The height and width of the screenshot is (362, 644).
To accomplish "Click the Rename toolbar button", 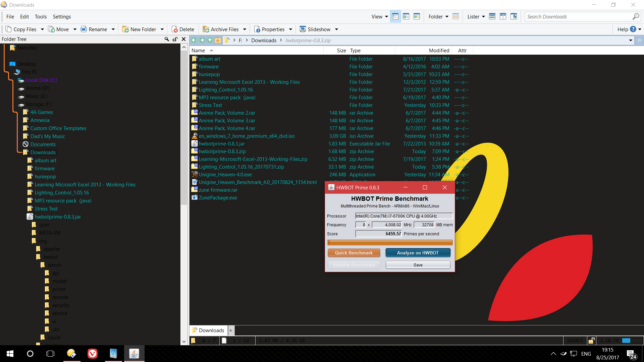I will tap(94, 29).
